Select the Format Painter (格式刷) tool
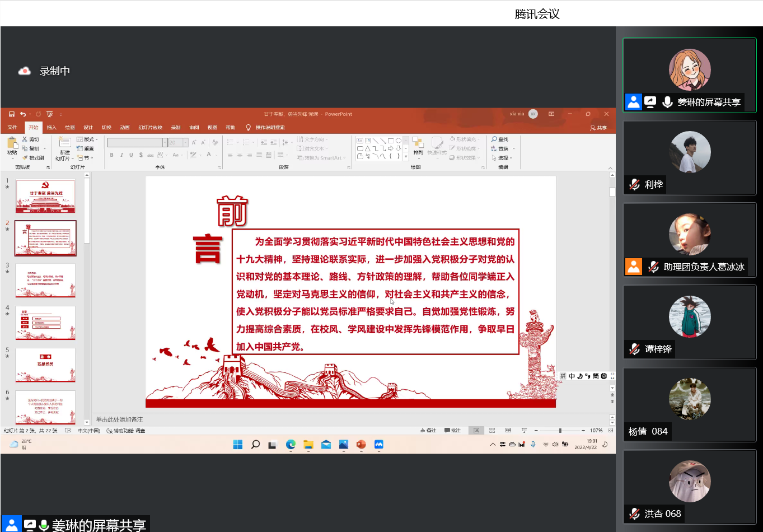Screen dimensions: 763x532 (33, 157)
